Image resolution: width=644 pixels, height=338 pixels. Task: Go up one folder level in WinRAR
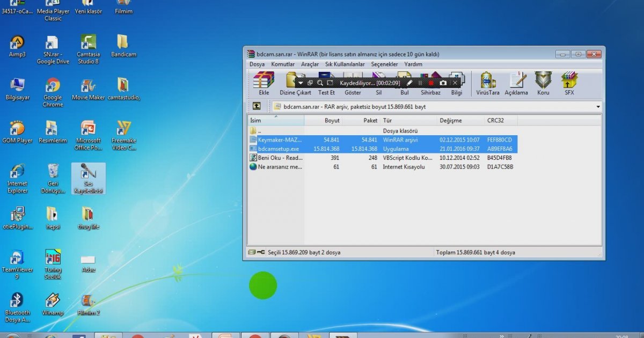pos(257,106)
